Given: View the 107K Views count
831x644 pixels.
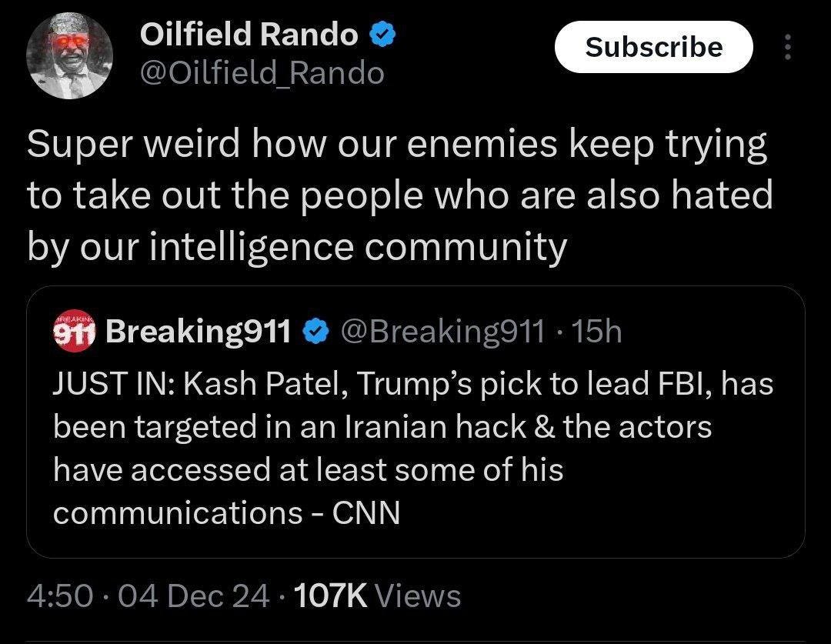Looking at the screenshot, I should pos(377,596).
